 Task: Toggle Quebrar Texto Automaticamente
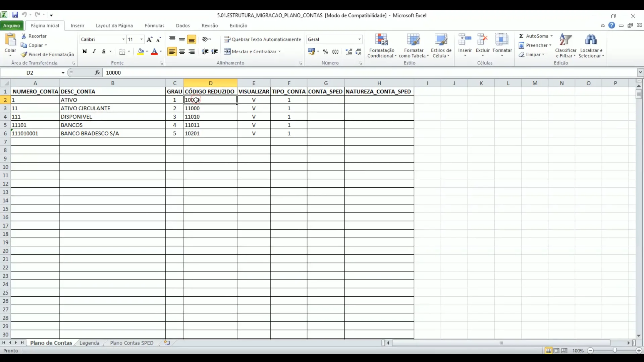click(x=263, y=39)
